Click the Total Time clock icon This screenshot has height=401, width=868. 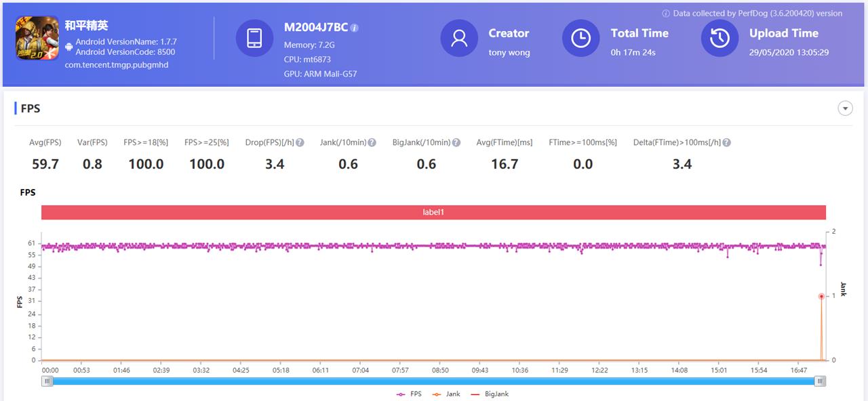(x=580, y=38)
